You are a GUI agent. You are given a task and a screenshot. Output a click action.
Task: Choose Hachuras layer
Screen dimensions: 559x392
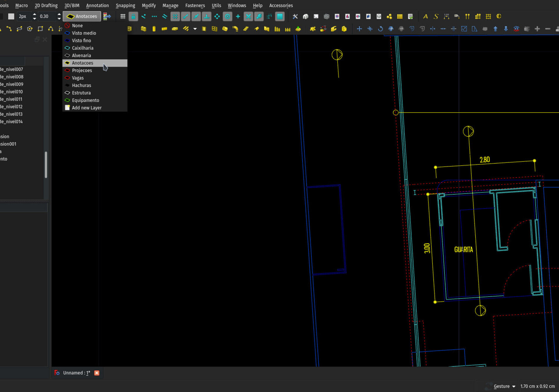[95, 85]
